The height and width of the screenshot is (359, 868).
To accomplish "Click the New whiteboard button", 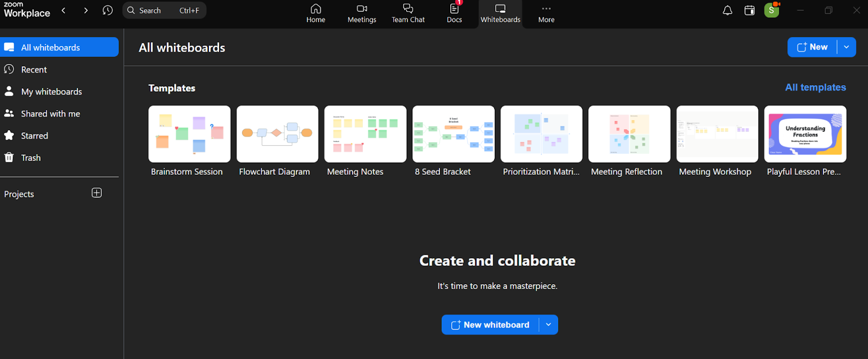I will tap(490, 325).
